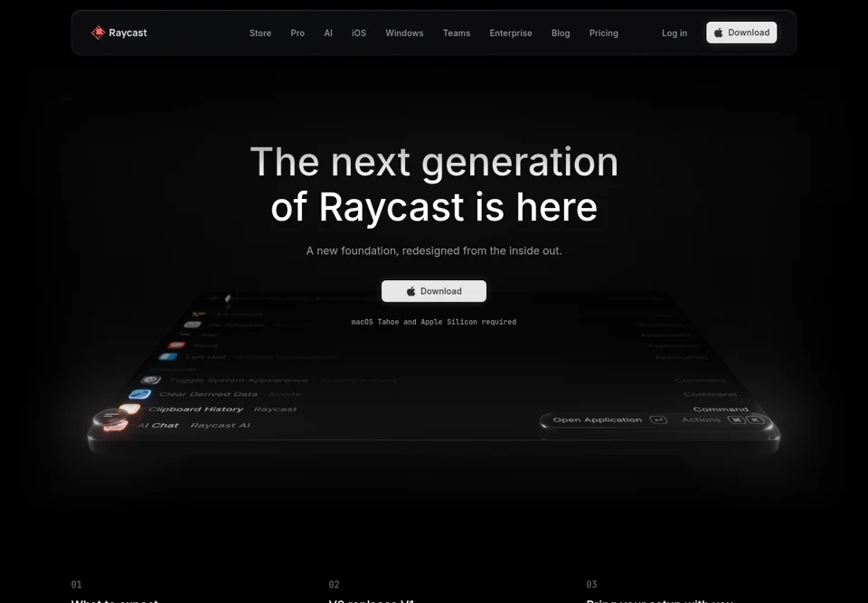Click the Apple icon in hero Download button
Image resolution: width=868 pixels, height=603 pixels.
tap(410, 291)
